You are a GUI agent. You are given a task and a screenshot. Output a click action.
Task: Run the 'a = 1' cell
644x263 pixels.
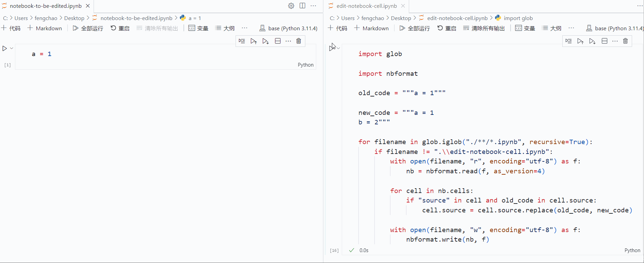5,49
